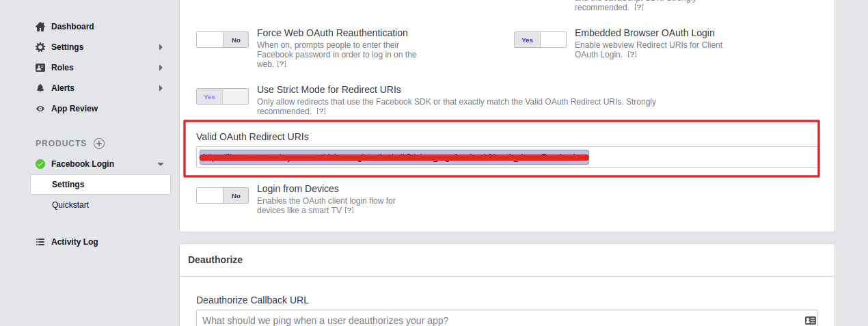Toggle Use Strict Mode for Redirect URIs
Screen dimensions: 868x326
click(x=222, y=96)
